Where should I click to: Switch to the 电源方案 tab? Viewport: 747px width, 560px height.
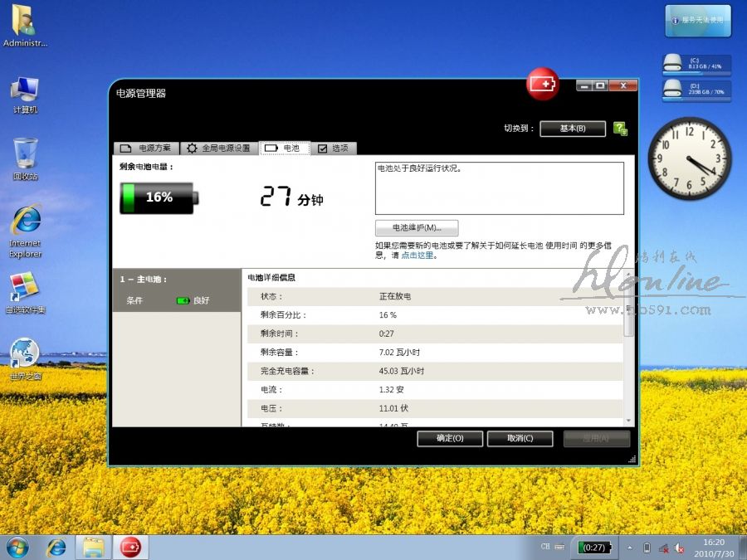tap(146, 149)
